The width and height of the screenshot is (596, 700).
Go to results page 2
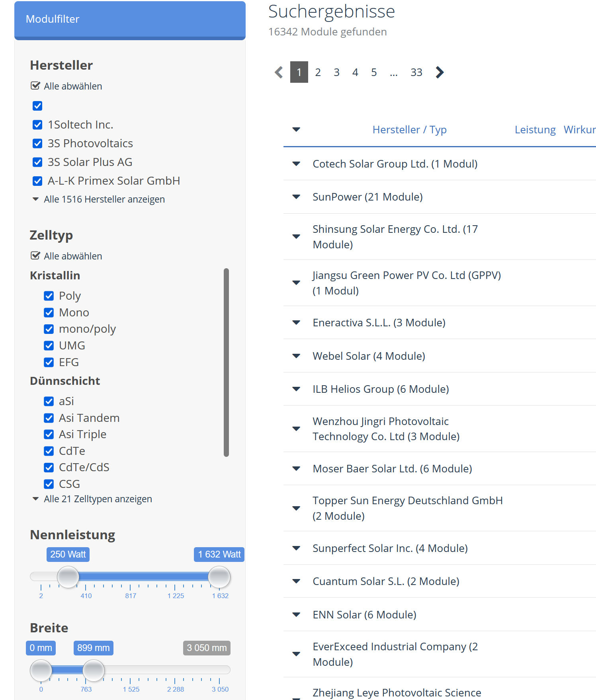[x=318, y=72]
